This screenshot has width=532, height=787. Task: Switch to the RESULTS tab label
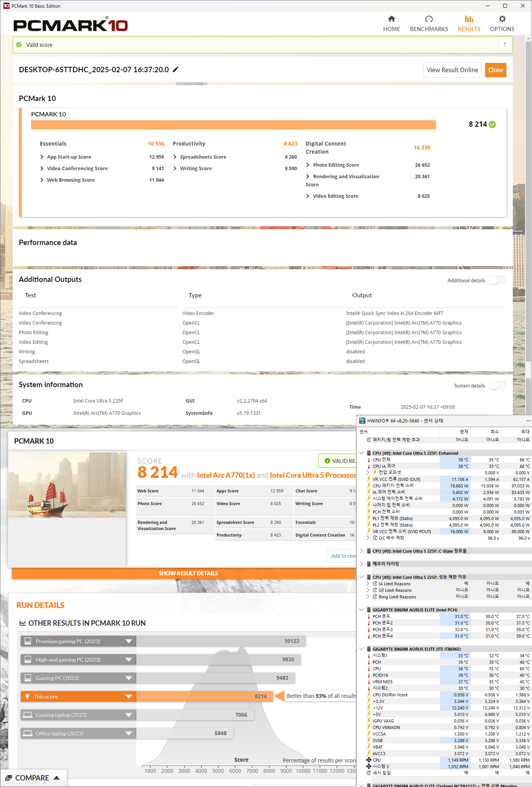469,29
